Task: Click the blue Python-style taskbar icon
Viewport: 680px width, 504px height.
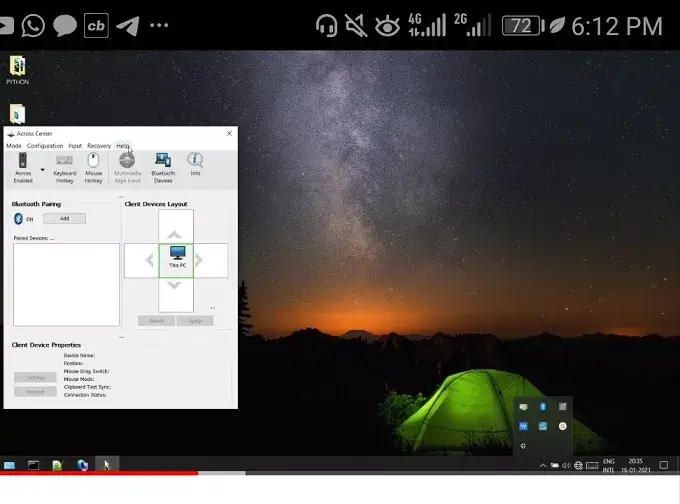Action: point(82,465)
